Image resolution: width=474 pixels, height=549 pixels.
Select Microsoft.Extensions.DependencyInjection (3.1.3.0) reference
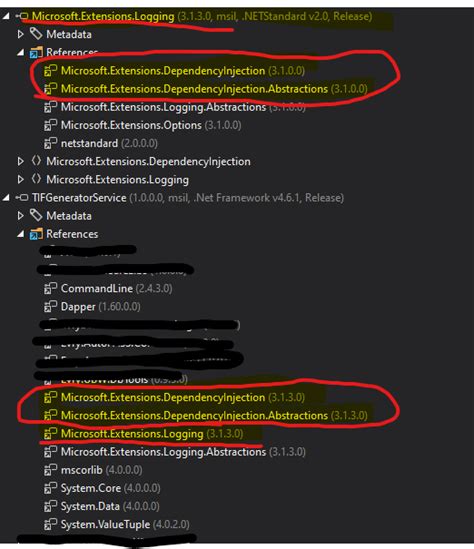(183, 397)
